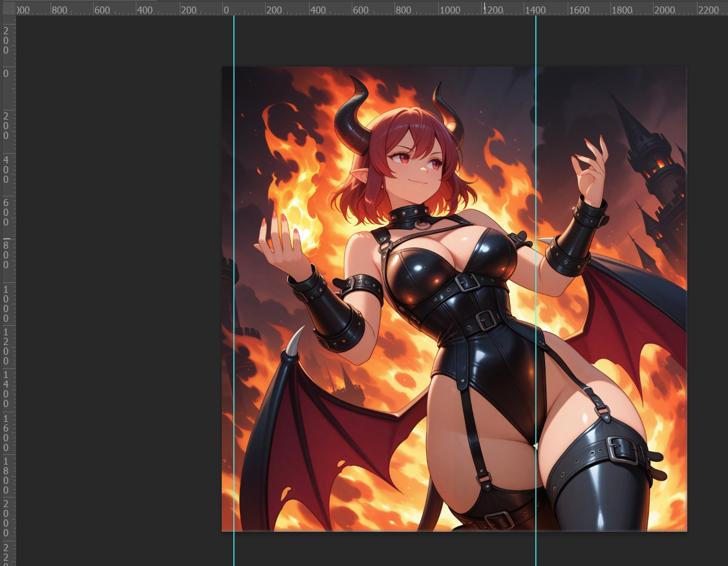Click the left vertical cyan guide line
This screenshot has height=566, width=728.
coord(233,291)
